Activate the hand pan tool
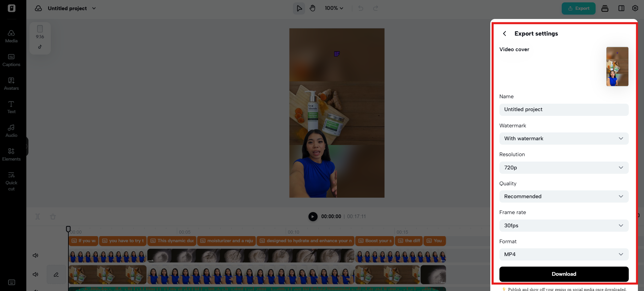644x291 pixels. pos(313,8)
